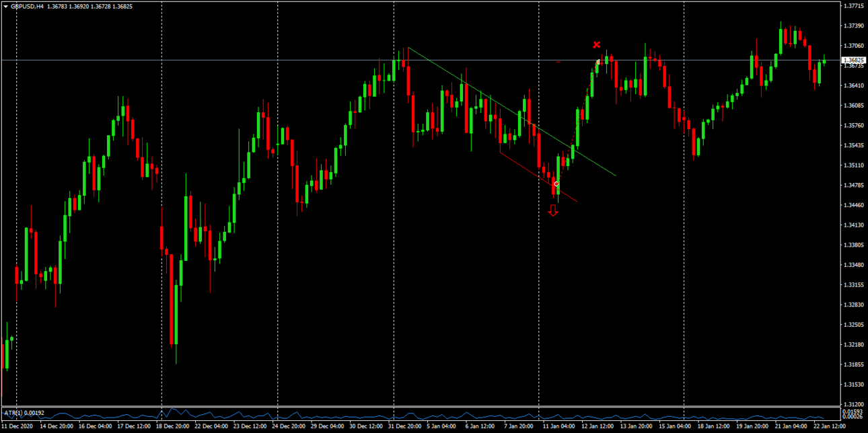Click the 24 Dec 20:00 time label
This screenshot has height=433, width=868.
click(289, 426)
